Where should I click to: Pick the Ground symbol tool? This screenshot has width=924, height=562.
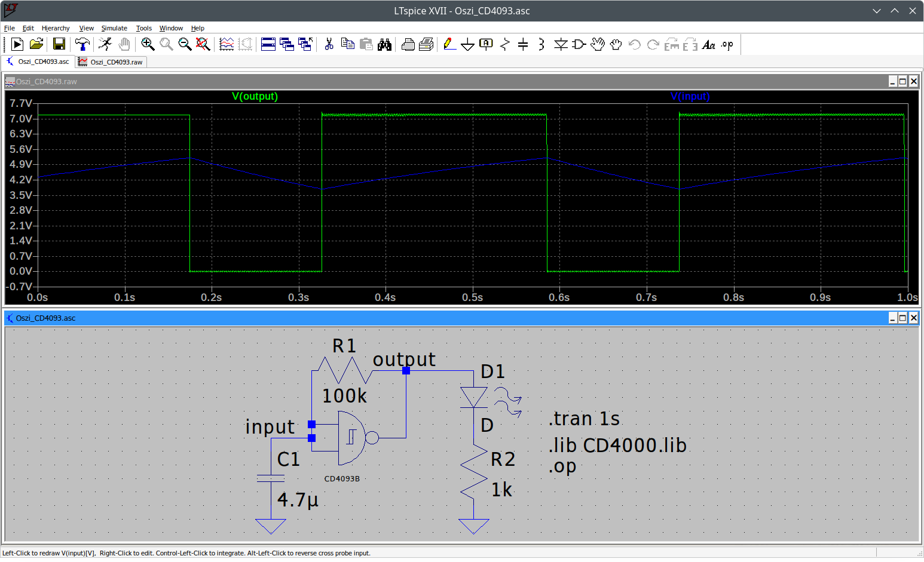(467, 44)
